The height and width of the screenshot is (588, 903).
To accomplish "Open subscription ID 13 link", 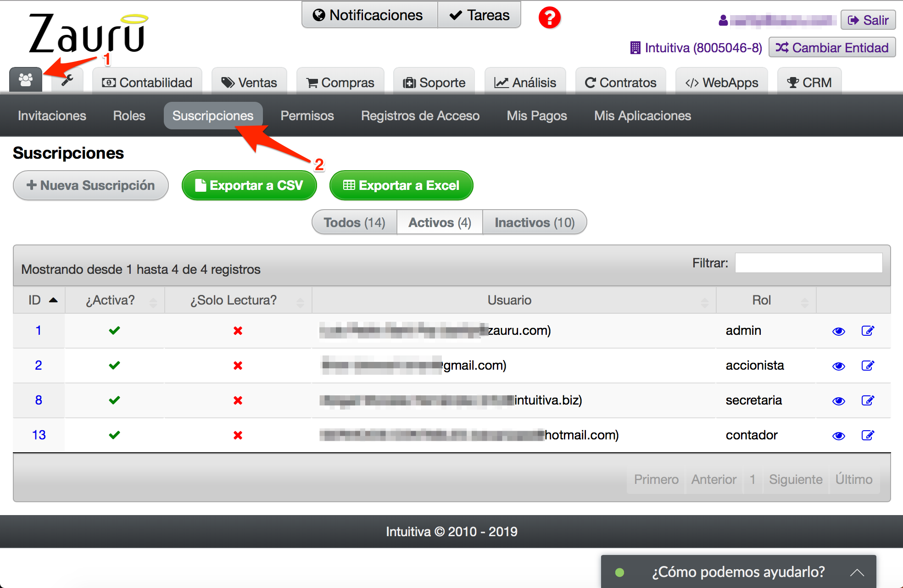I will pyautogui.click(x=39, y=435).
